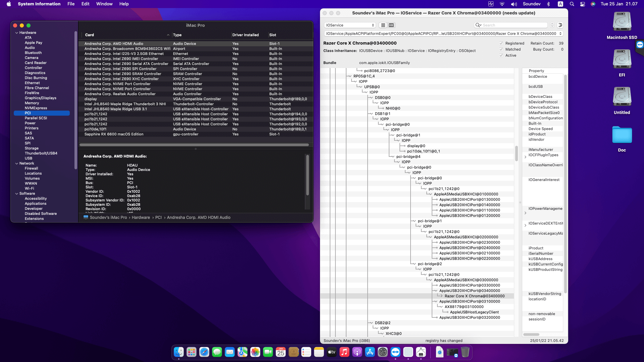This screenshot has height=362, width=644.
Task: Open the File menu
Action: [x=71, y=4]
